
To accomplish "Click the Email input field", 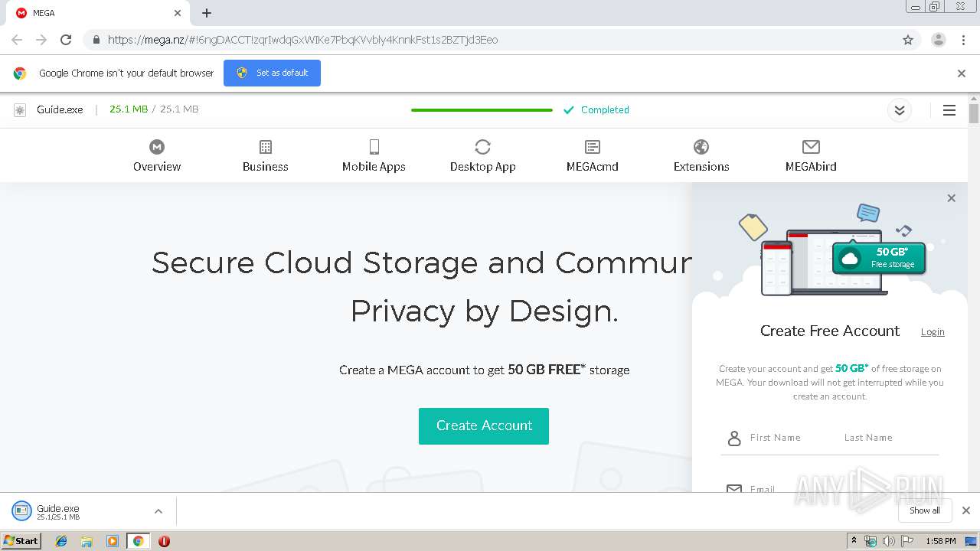I will pos(829,489).
